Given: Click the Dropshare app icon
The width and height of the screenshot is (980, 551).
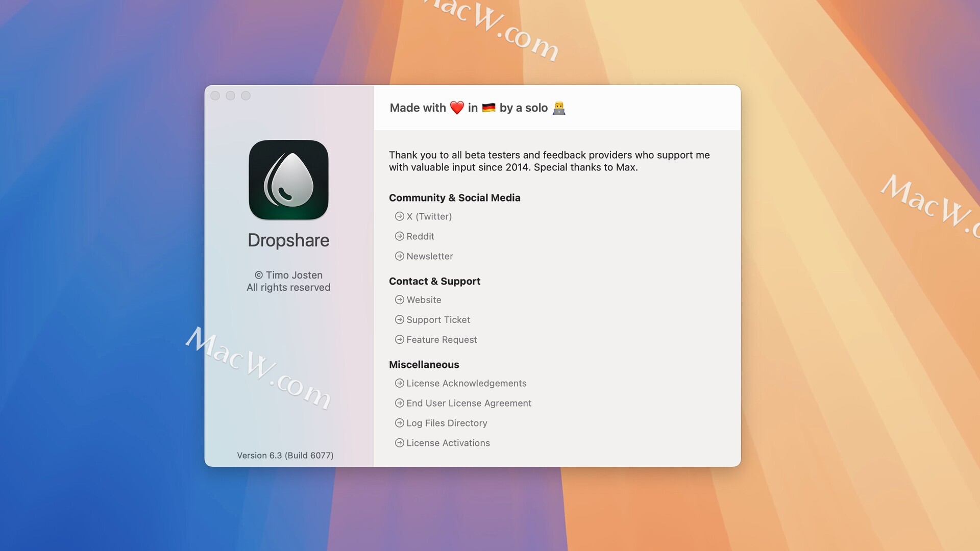Looking at the screenshot, I should tap(288, 180).
